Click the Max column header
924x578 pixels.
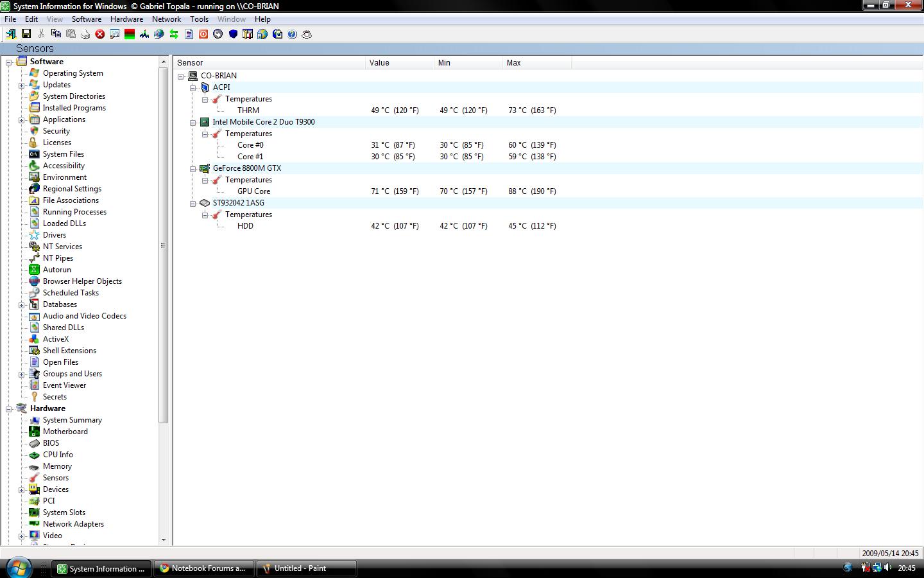538,62
